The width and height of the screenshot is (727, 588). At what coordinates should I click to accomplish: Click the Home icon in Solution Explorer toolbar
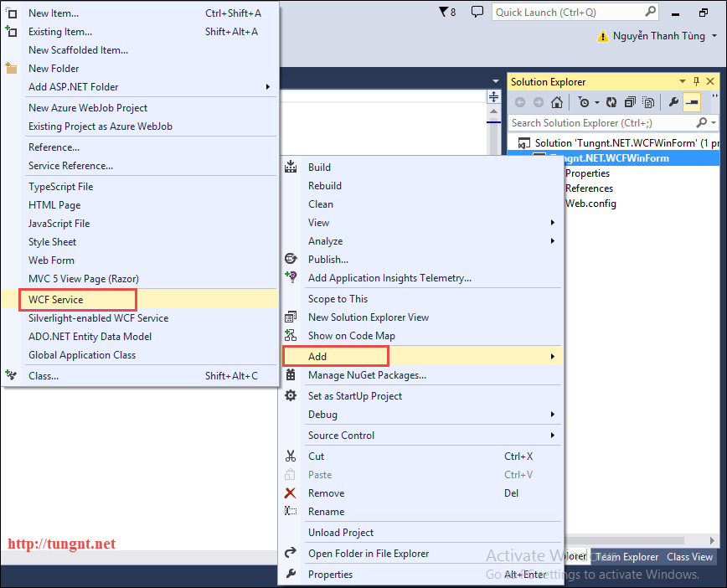(557, 102)
